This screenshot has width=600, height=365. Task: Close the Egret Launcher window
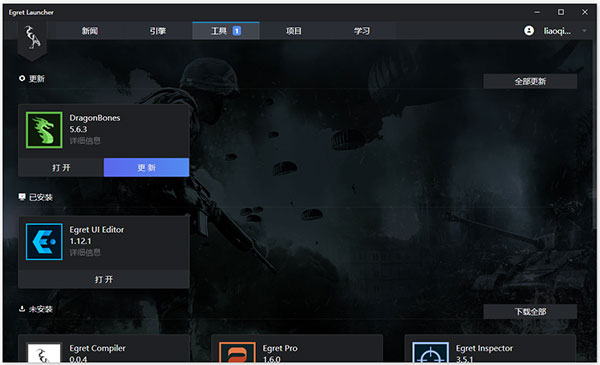pos(585,12)
